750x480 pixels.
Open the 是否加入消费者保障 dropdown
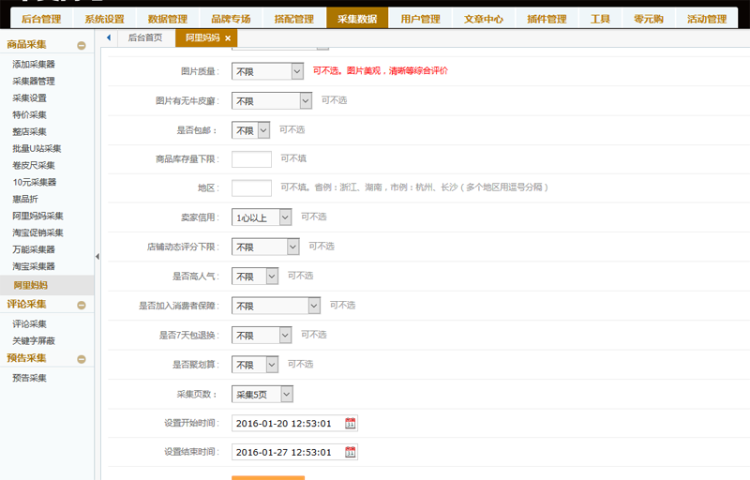[276, 305]
